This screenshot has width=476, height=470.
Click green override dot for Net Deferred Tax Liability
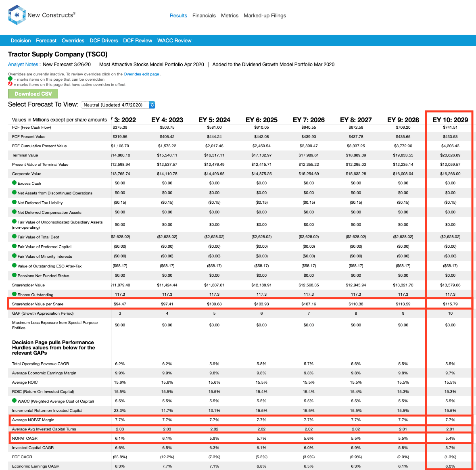pyautogui.click(x=14, y=202)
